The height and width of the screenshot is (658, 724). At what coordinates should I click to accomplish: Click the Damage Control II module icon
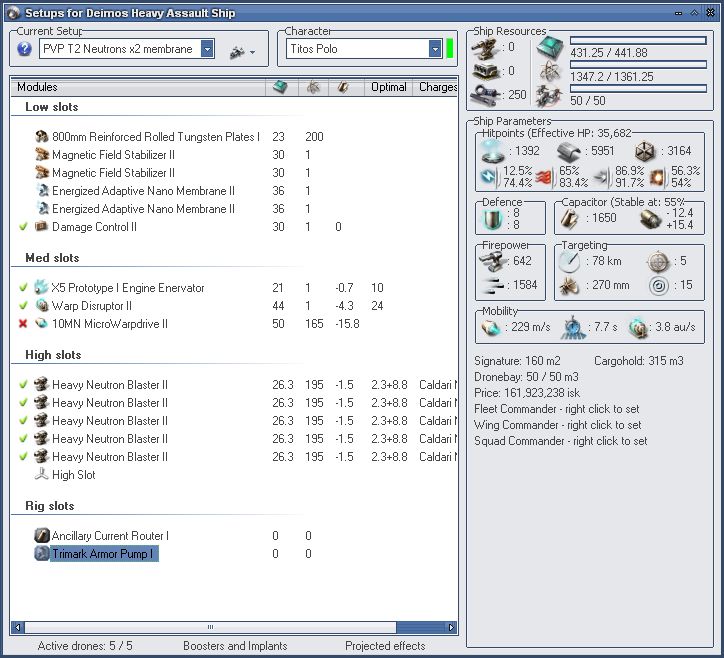point(42,226)
